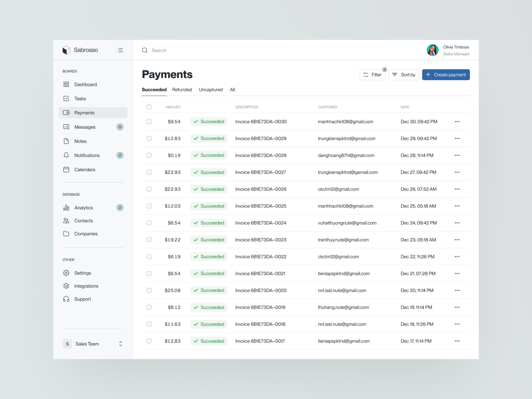Open the Dashboard board icon
Image resolution: width=532 pixels, height=399 pixels.
tap(66, 84)
